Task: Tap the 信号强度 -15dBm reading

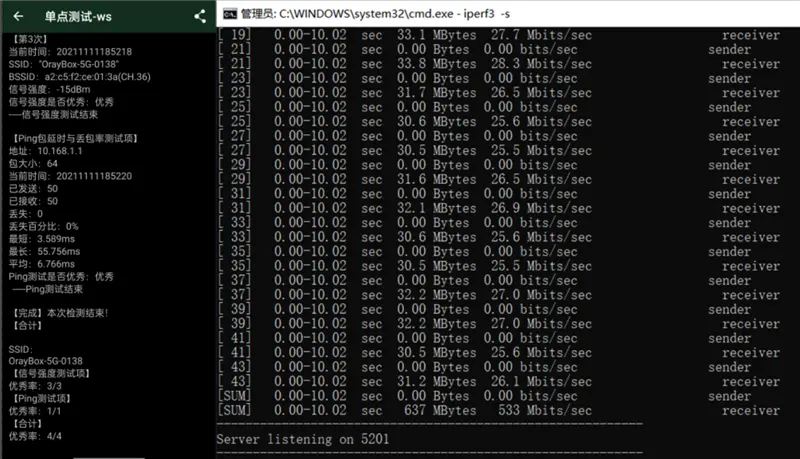Action: click(x=49, y=89)
